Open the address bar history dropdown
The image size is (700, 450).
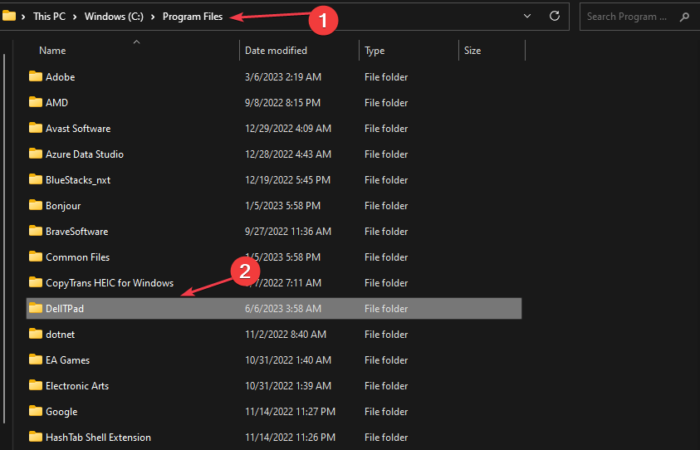click(527, 16)
